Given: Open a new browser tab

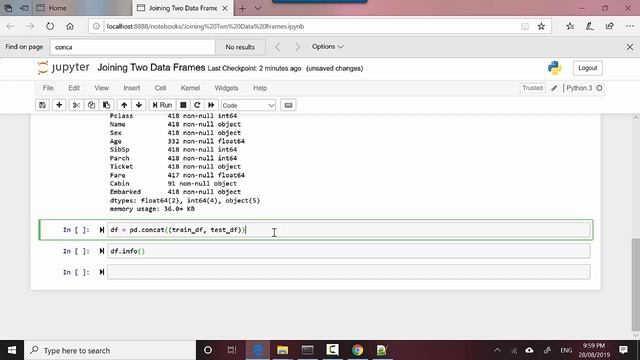Looking at the screenshot, I should [242, 8].
